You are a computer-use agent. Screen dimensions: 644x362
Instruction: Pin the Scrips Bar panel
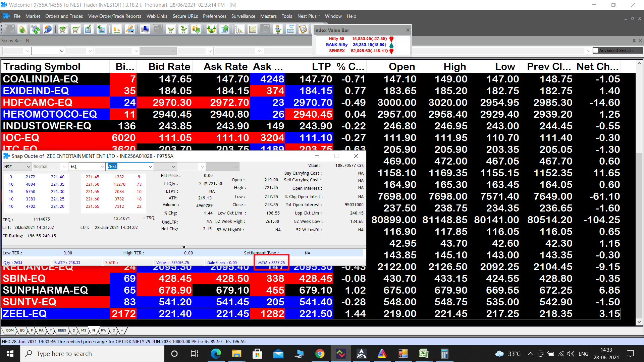pos(634,41)
